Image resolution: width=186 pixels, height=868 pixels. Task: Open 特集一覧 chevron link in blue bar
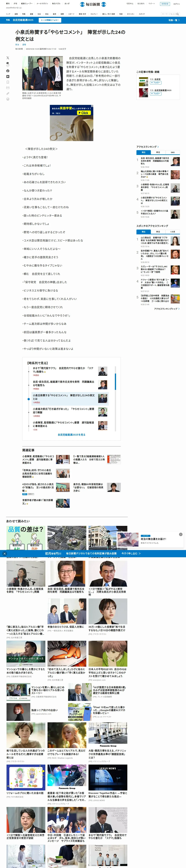click(174, 20)
